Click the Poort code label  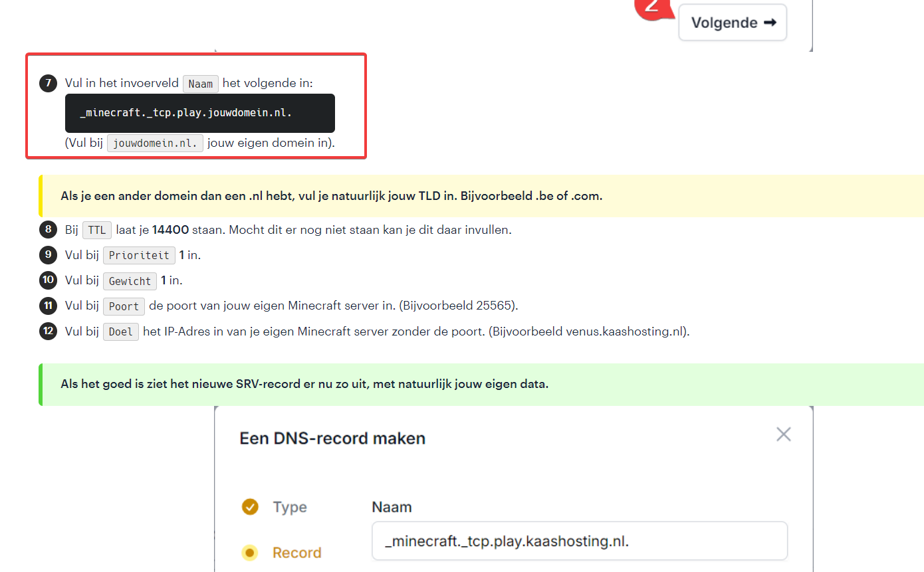(x=124, y=306)
